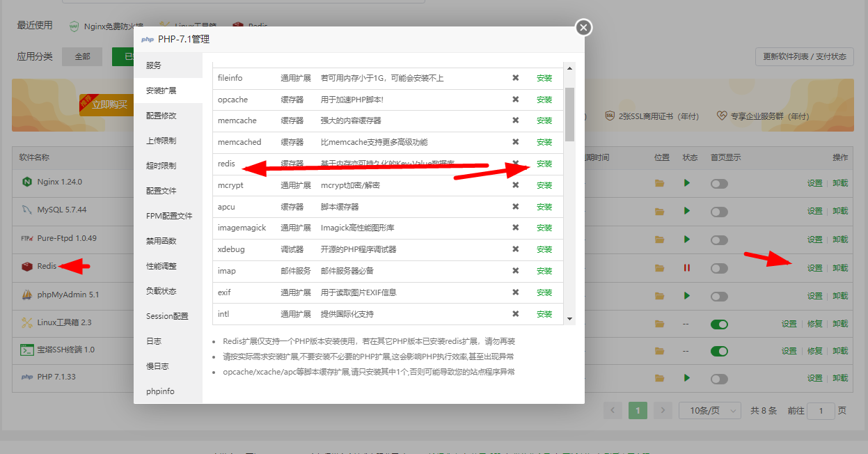Install the exif extension
Viewport: 868px width, 454px height.
[544, 292]
